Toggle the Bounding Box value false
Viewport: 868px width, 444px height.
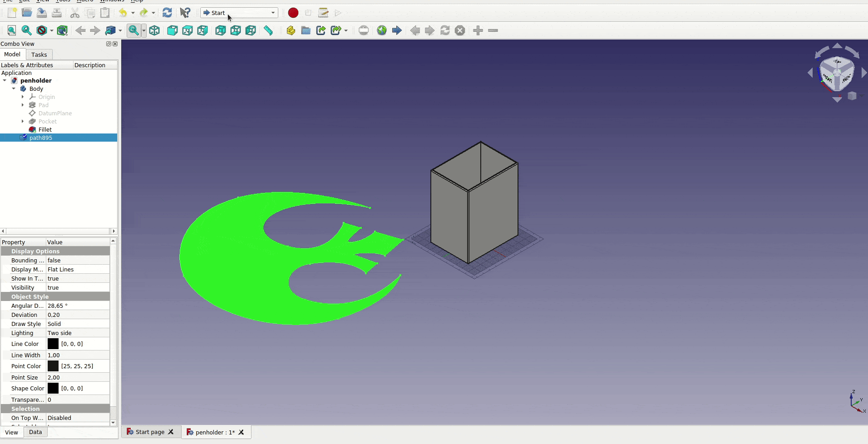(x=78, y=260)
